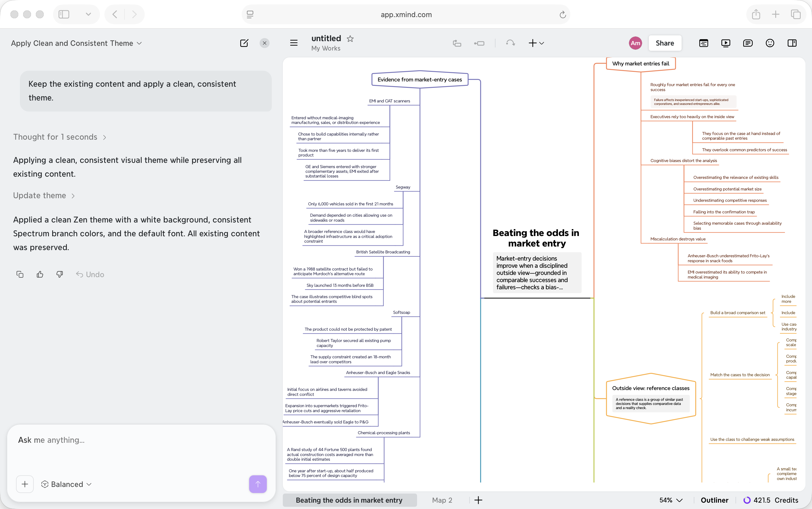This screenshot has width=812, height=509.
Task: Open the hamburger menu beside untitled
Action: pyautogui.click(x=294, y=43)
